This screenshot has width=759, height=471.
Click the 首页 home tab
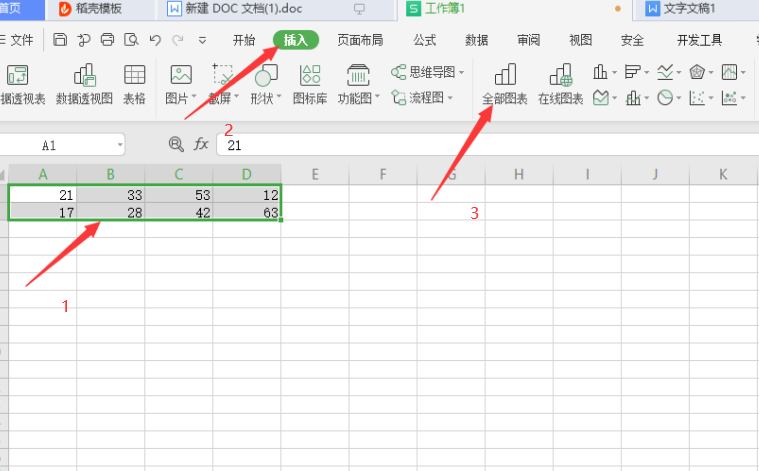[x=22, y=9]
